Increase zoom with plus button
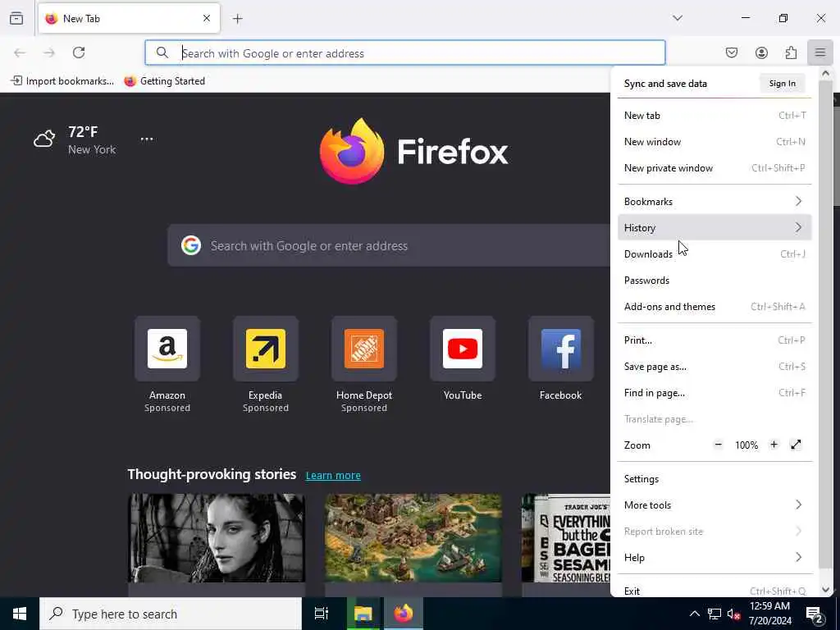 (x=774, y=445)
